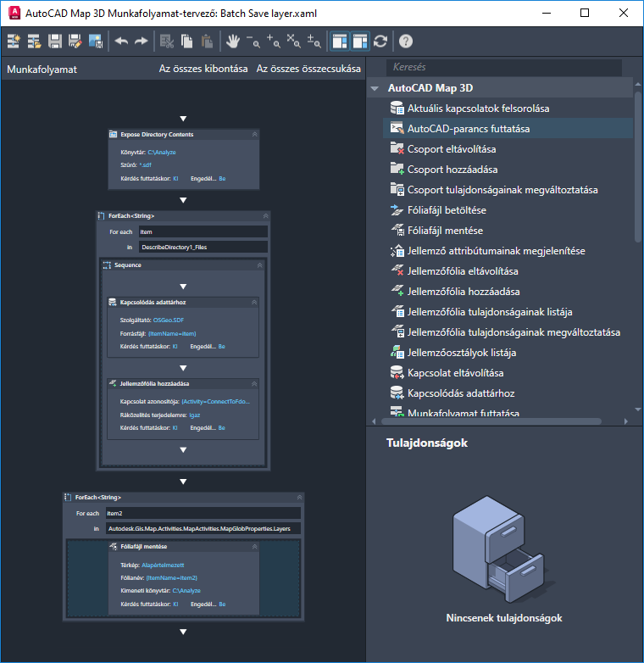644x663 pixels.
Task: Click the Jellemzőfólia eltávolítása icon
Action: 397,270
